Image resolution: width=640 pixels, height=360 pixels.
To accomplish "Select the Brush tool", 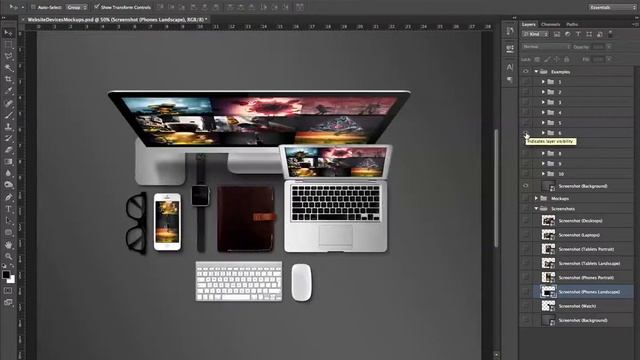I will (8, 115).
